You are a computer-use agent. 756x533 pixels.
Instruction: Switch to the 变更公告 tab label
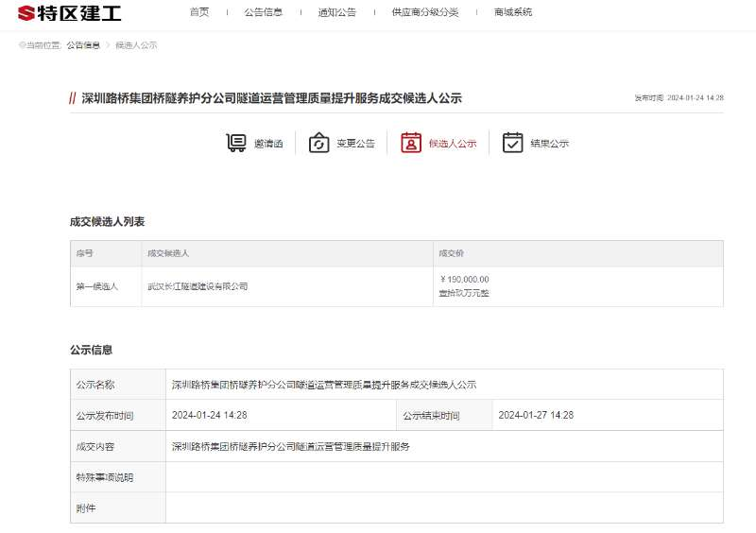tap(356, 144)
